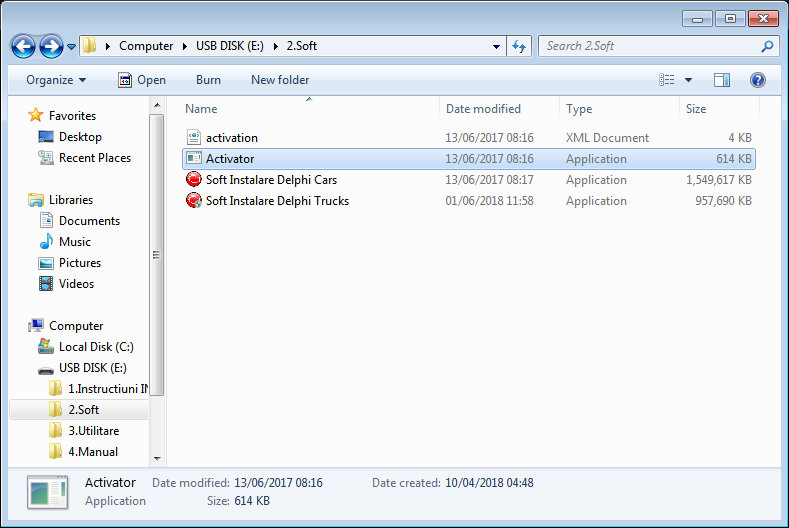Image resolution: width=789 pixels, height=528 pixels.
Task: Select Favorites in the navigation pane
Action: [72, 116]
